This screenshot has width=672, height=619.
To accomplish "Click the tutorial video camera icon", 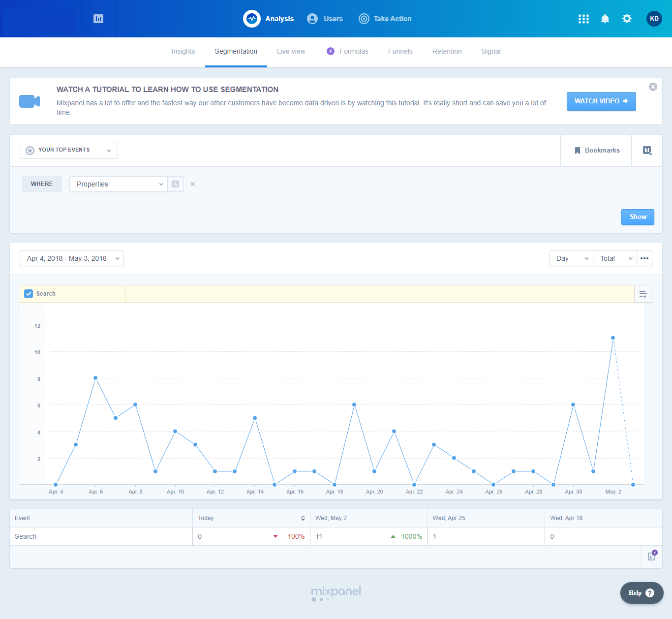I will pos(30,101).
